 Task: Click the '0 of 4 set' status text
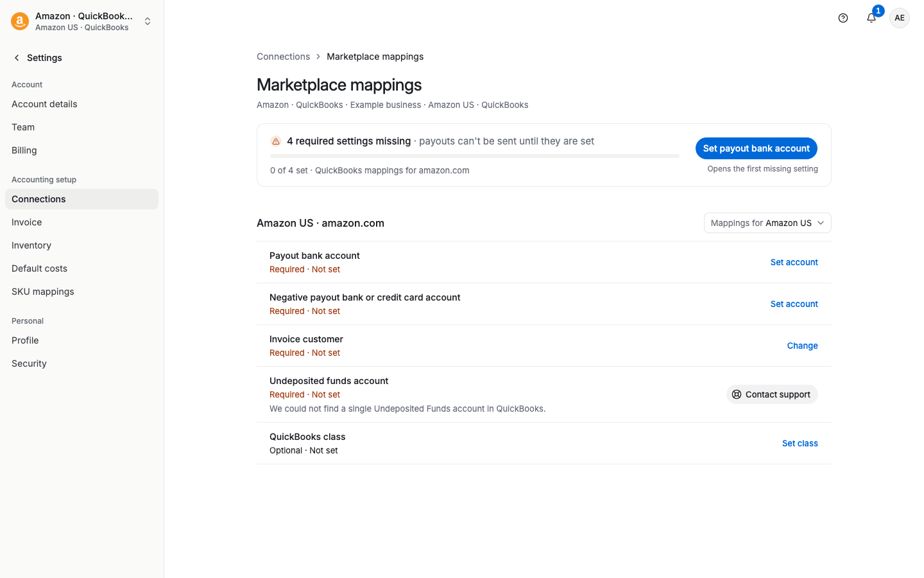(289, 170)
